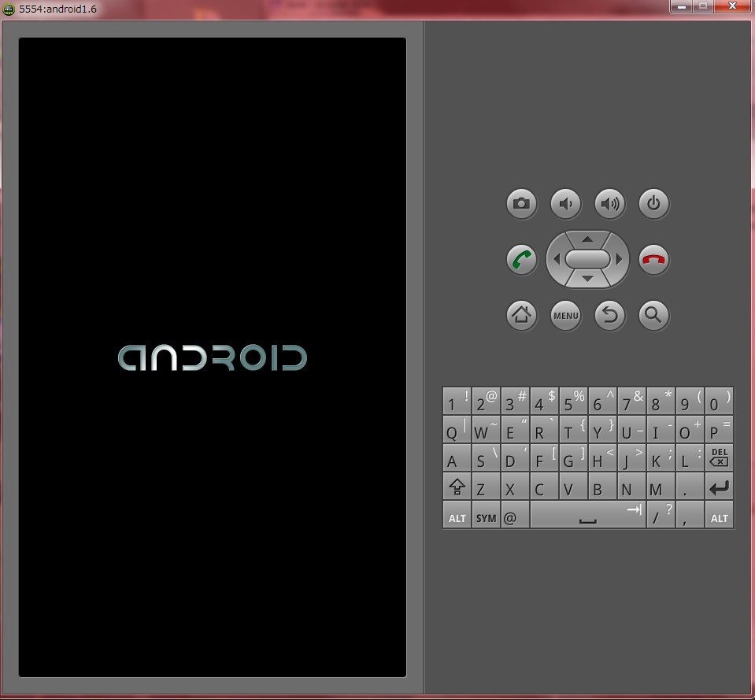This screenshot has width=755, height=700.
Task: Click the O key
Action: click(x=690, y=429)
